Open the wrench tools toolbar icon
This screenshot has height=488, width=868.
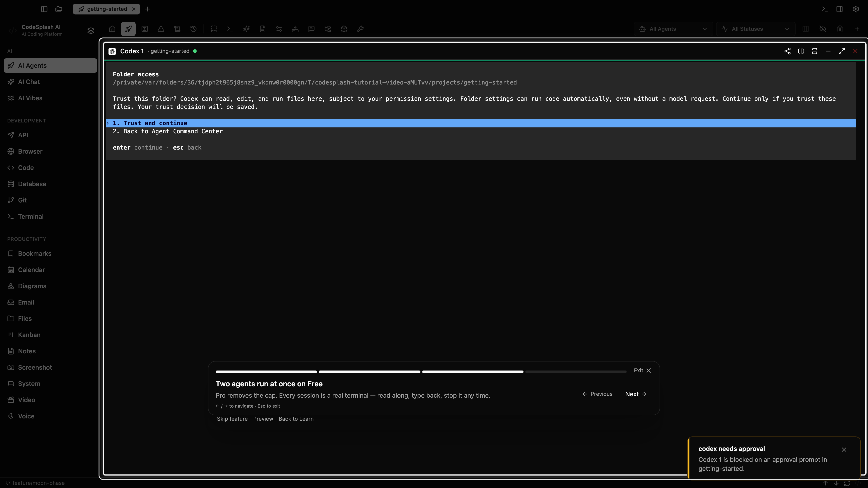pyautogui.click(x=360, y=29)
